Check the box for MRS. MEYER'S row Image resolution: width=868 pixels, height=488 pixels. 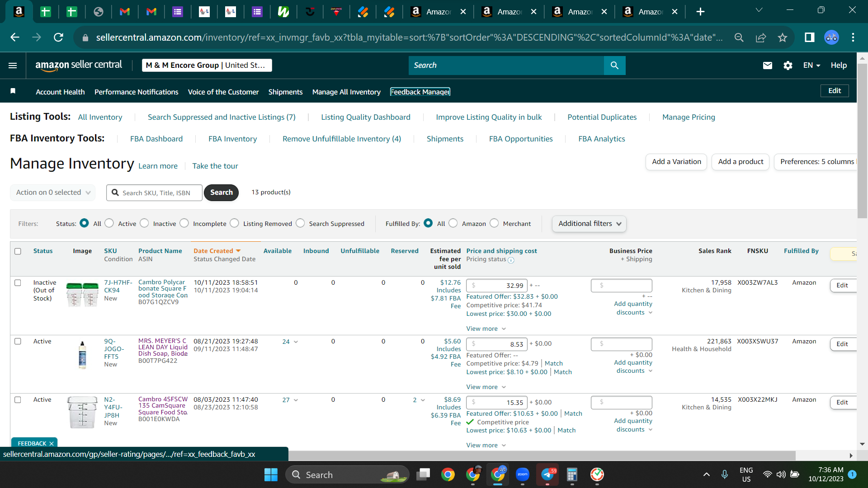(x=18, y=342)
